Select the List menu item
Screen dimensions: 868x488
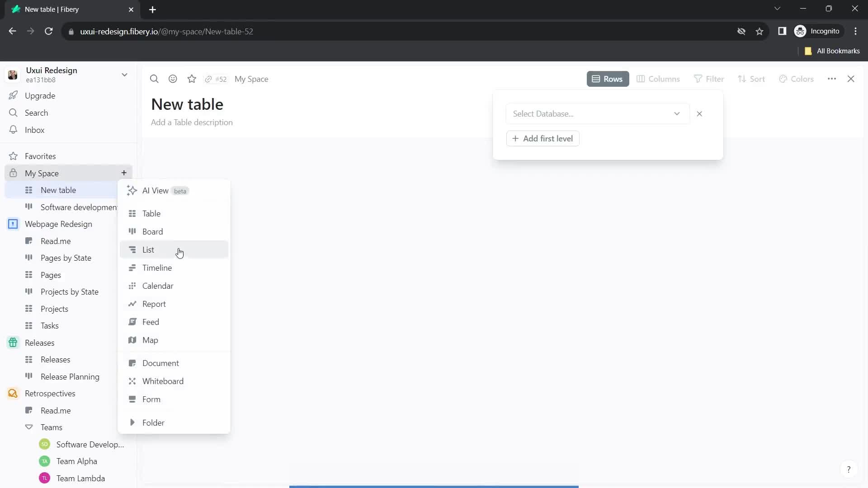[x=148, y=250]
